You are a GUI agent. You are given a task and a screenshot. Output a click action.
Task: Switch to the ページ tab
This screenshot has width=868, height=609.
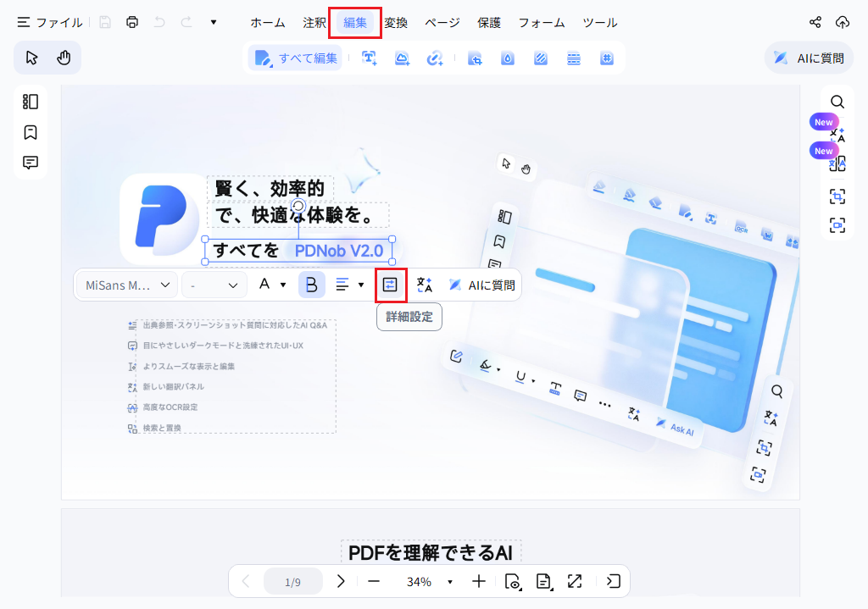tap(442, 23)
